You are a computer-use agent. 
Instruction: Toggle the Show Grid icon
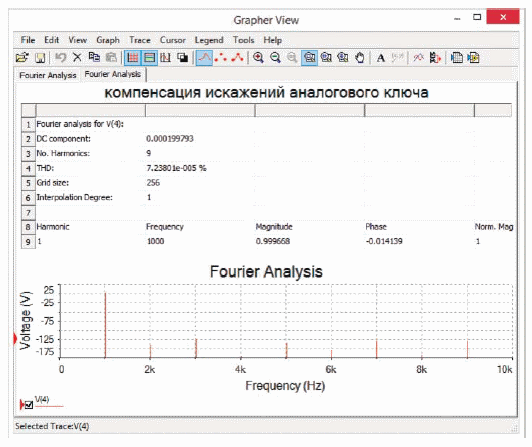pos(132,57)
